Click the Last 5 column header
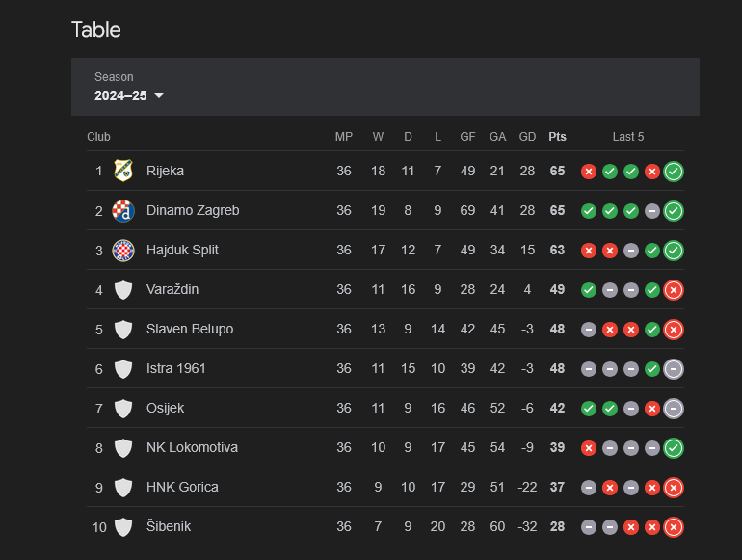This screenshot has height=560, width=742. pyautogui.click(x=628, y=137)
